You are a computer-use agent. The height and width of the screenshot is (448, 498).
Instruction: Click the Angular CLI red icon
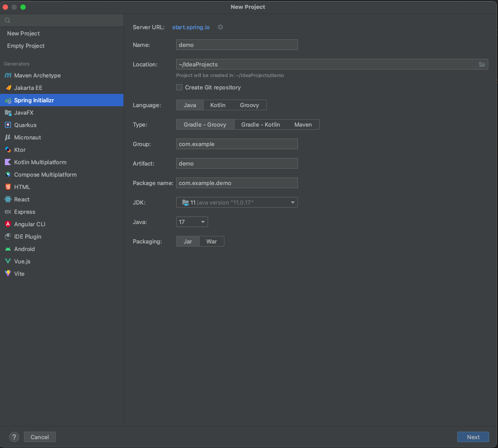(x=8, y=224)
